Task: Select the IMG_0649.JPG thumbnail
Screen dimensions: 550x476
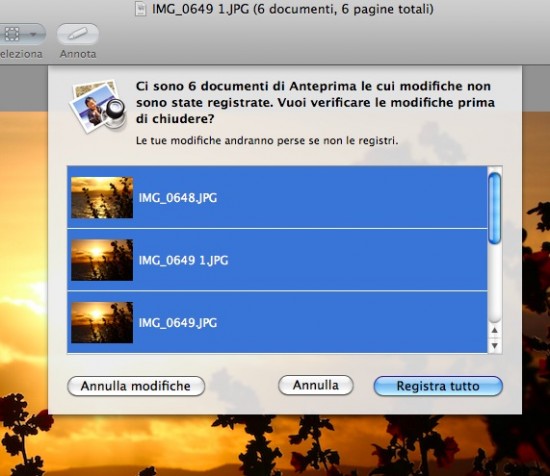Action: pos(102,322)
